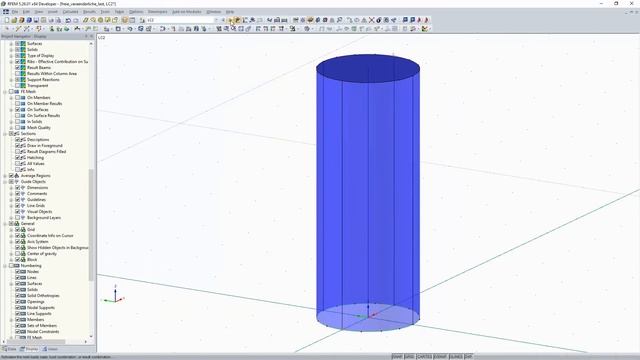The height and width of the screenshot is (360, 640).
Task: Toggle the Grid checkbox under General
Action: click(x=18, y=230)
